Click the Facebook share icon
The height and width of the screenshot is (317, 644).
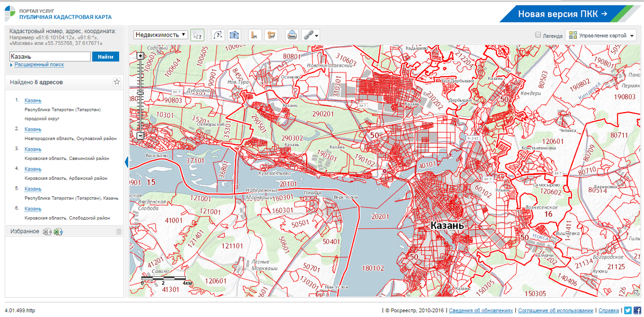[x=637, y=310]
